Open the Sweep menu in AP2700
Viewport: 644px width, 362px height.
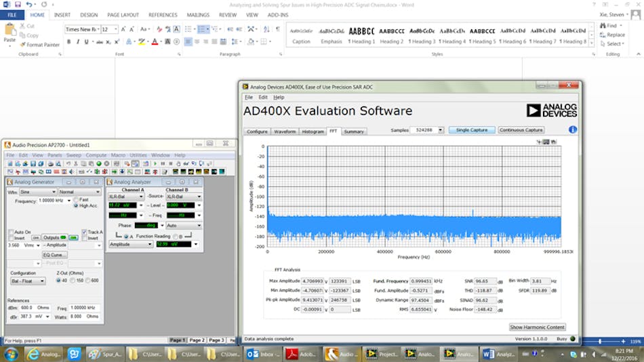75,155
